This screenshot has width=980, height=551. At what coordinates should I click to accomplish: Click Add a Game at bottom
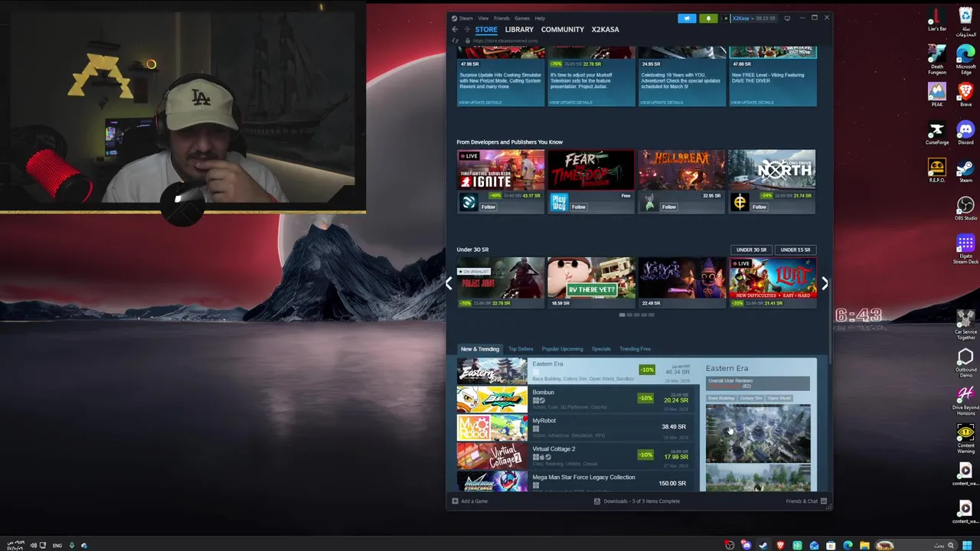(x=470, y=501)
